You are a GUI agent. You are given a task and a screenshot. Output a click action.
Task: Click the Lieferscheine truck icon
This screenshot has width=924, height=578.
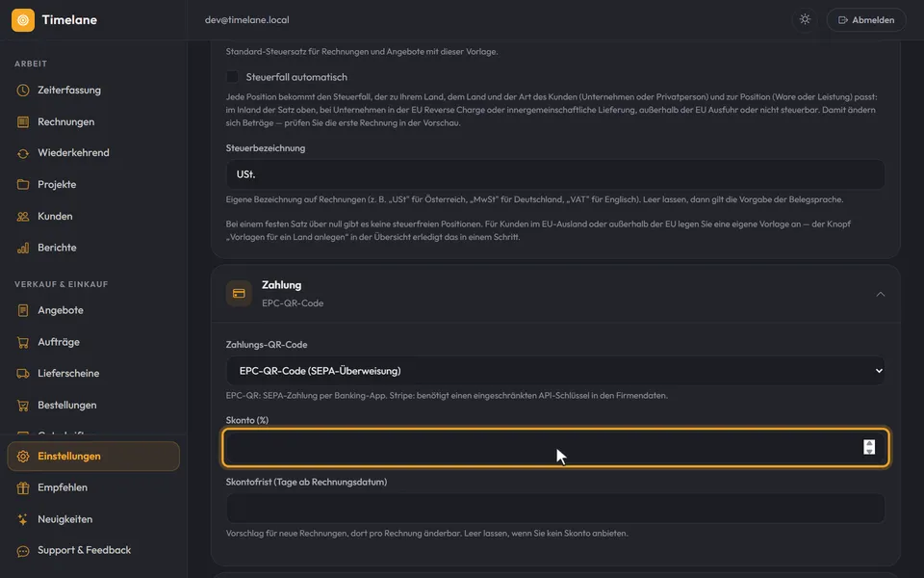coord(23,374)
